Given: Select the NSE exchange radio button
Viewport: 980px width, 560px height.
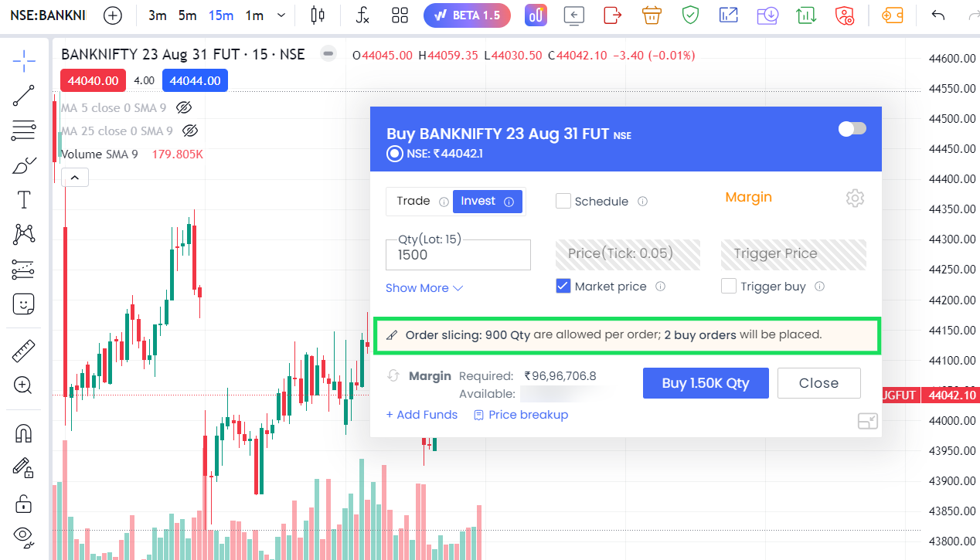Looking at the screenshot, I should click(x=395, y=154).
